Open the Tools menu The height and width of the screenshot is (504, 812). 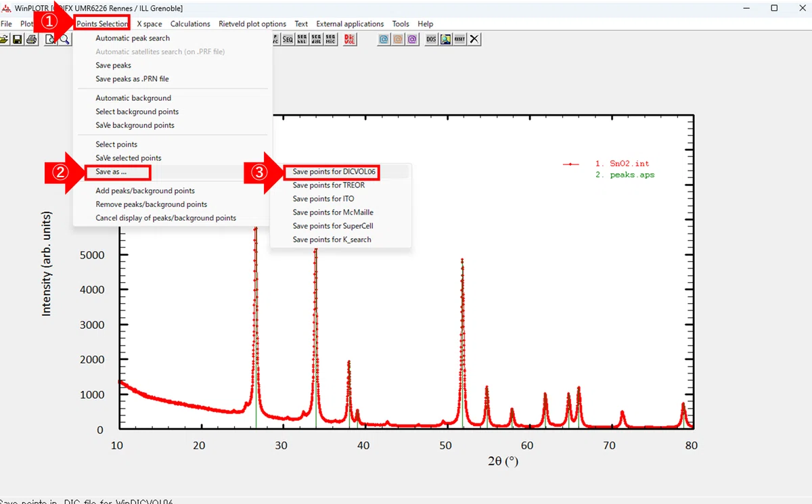(x=401, y=24)
